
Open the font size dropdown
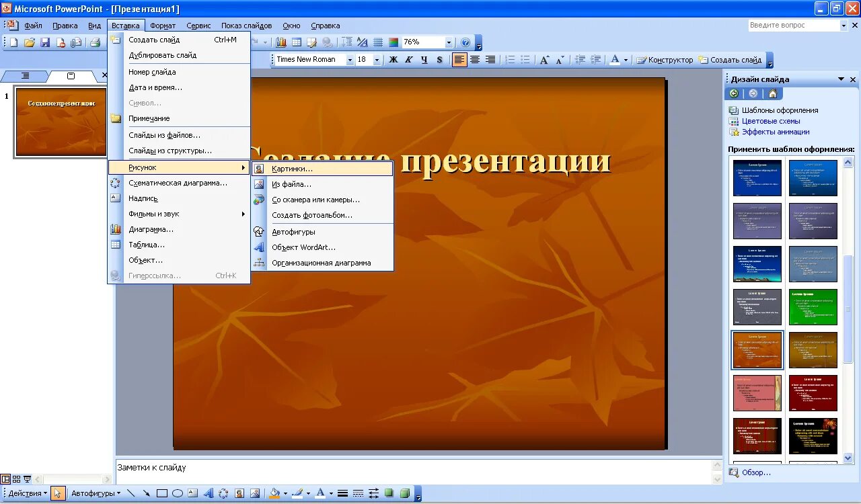377,59
